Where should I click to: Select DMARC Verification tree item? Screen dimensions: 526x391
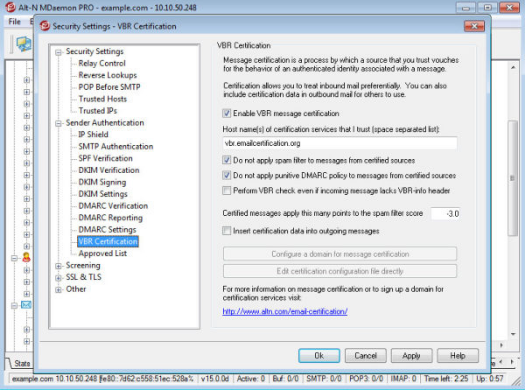pyautogui.click(x=113, y=206)
